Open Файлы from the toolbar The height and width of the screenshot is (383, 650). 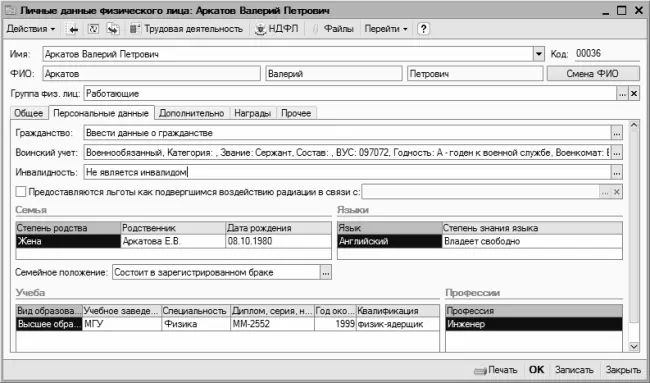tap(333, 29)
